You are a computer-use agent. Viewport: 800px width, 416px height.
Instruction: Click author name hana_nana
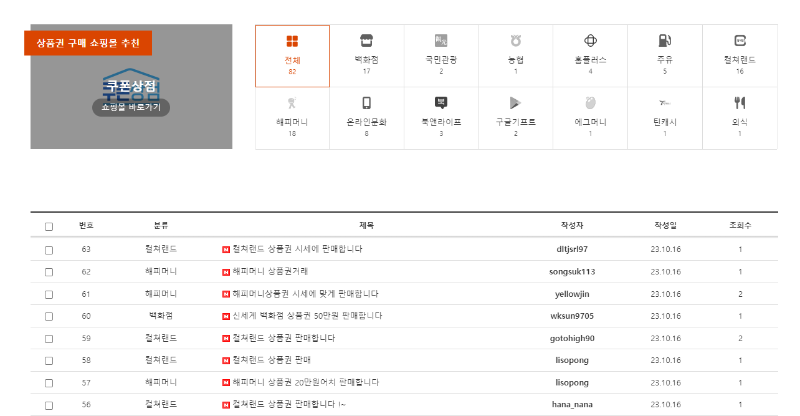pos(572,405)
